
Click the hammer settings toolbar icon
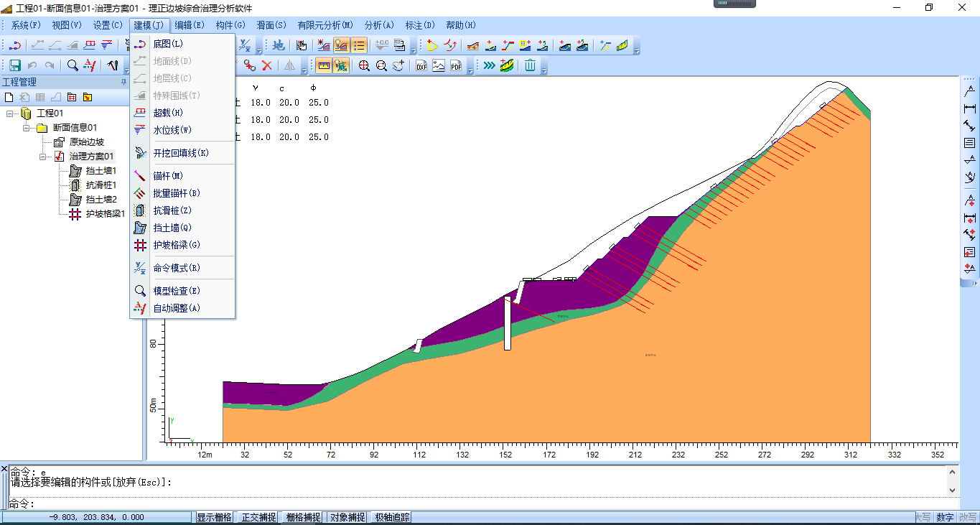click(x=112, y=65)
